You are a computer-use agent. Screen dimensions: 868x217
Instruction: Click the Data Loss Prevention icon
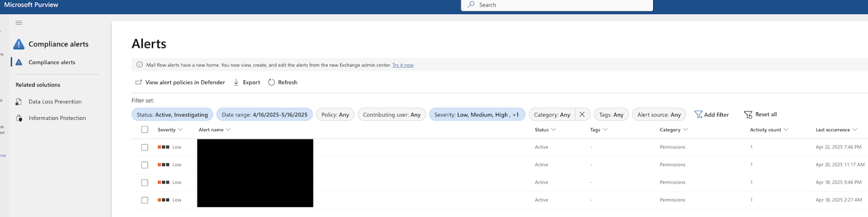(19, 102)
